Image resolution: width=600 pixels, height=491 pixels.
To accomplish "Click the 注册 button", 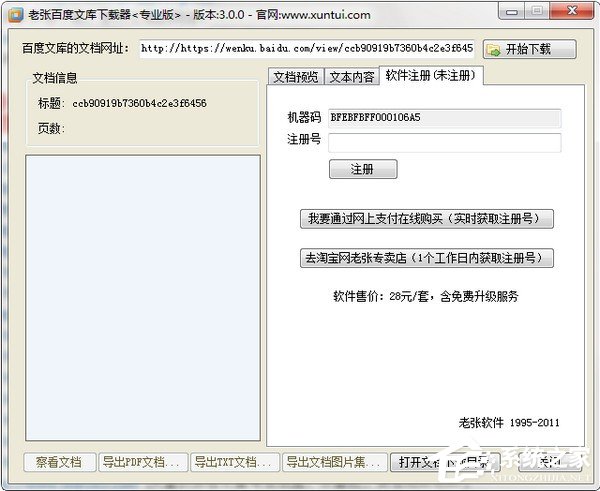I will point(363,169).
